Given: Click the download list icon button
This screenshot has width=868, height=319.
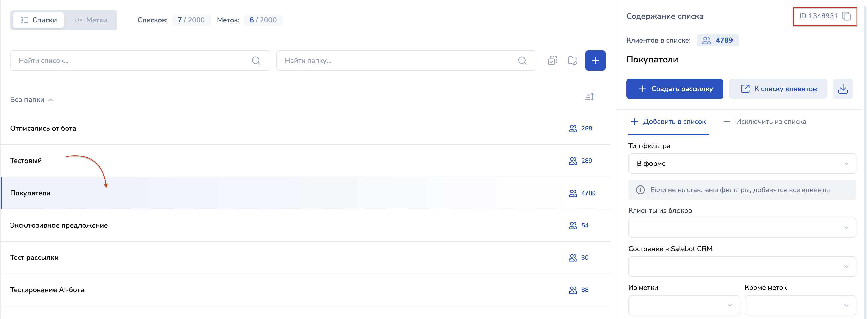Looking at the screenshot, I should point(843,89).
